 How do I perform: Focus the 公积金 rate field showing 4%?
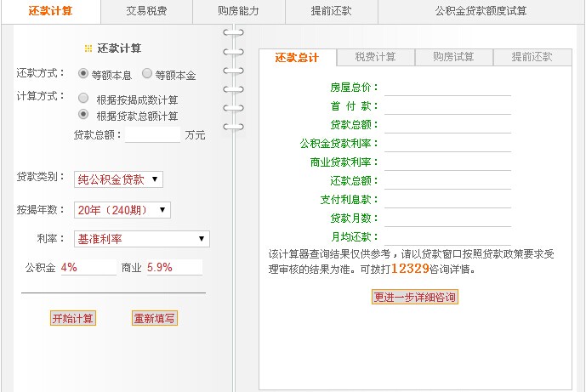[x=88, y=267]
